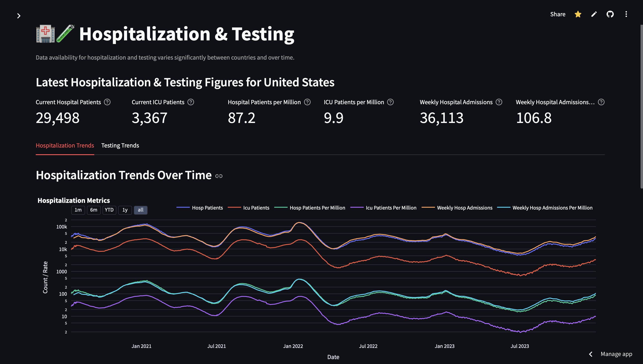643x364 pixels.
Task: Expand the sidebar with the chevron arrow
Action: pyautogui.click(x=19, y=16)
